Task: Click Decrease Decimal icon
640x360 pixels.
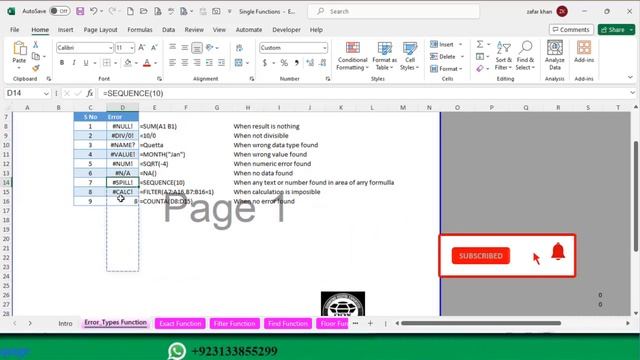Action: point(323,63)
